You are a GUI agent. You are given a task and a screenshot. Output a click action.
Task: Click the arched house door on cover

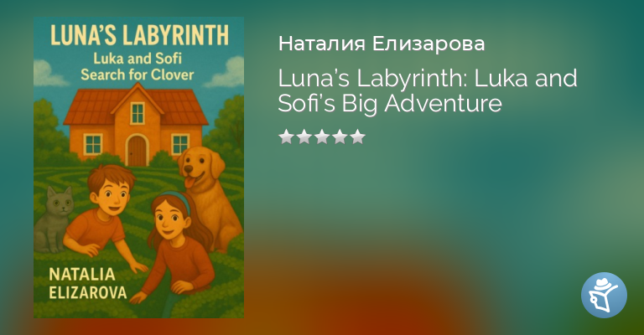point(138,150)
